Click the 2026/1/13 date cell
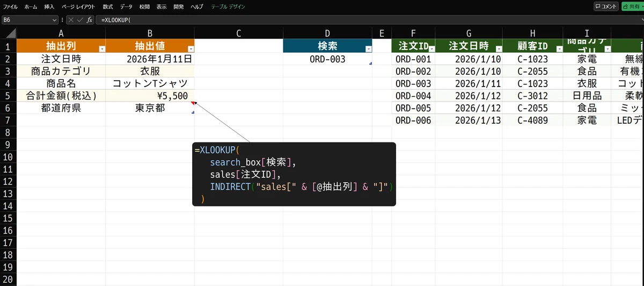 (469, 120)
